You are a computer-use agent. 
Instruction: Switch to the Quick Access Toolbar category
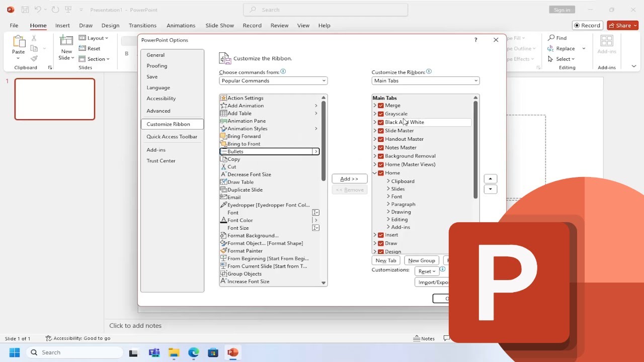click(x=172, y=137)
